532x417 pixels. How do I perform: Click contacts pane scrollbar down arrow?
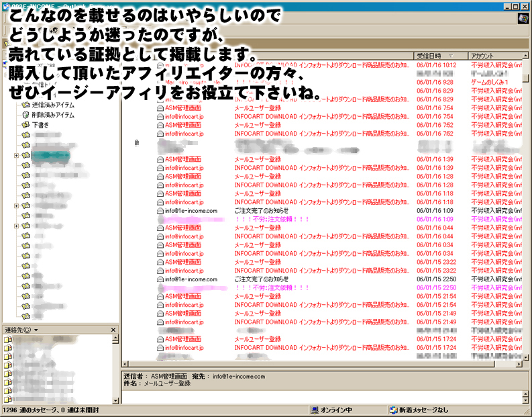coord(115,401)
